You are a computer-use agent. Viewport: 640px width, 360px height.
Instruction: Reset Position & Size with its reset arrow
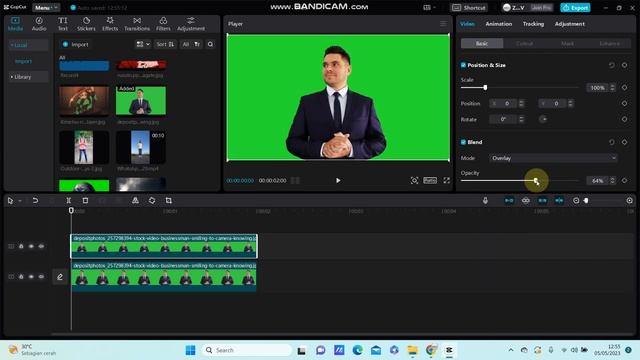(x=611, y=65)
